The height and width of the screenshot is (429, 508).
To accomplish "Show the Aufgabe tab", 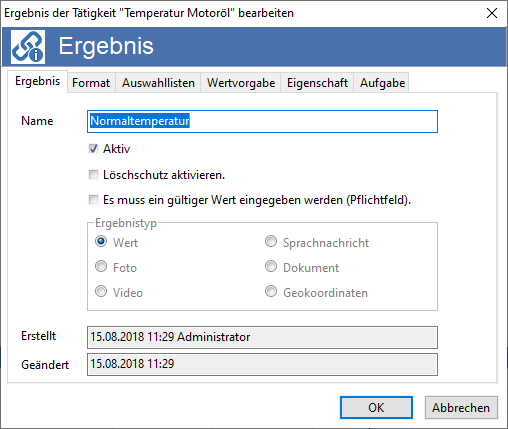I will [382, 83].
